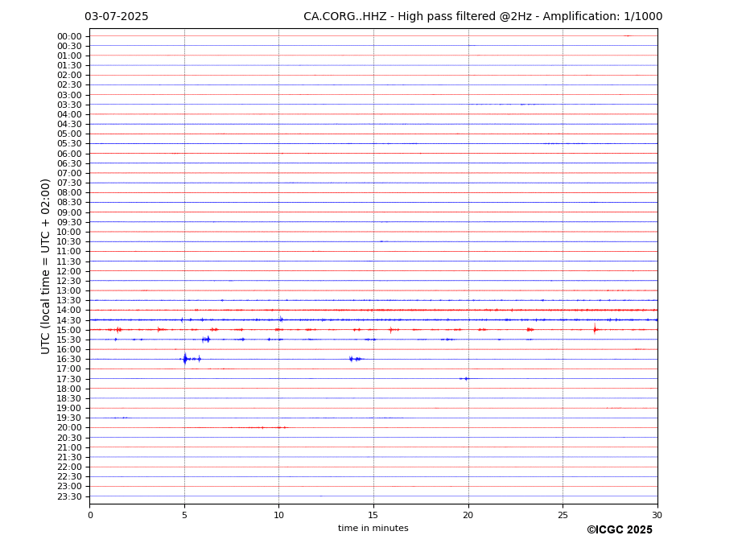Click the 06:00 time row label

(x=69, y=154)
